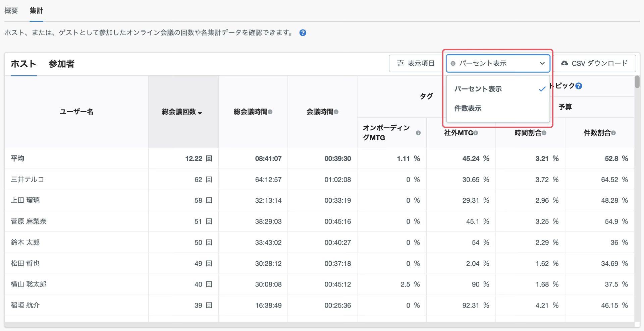
Task: Select user 横山 聡太郎 in the table
Action: (29, 284)
